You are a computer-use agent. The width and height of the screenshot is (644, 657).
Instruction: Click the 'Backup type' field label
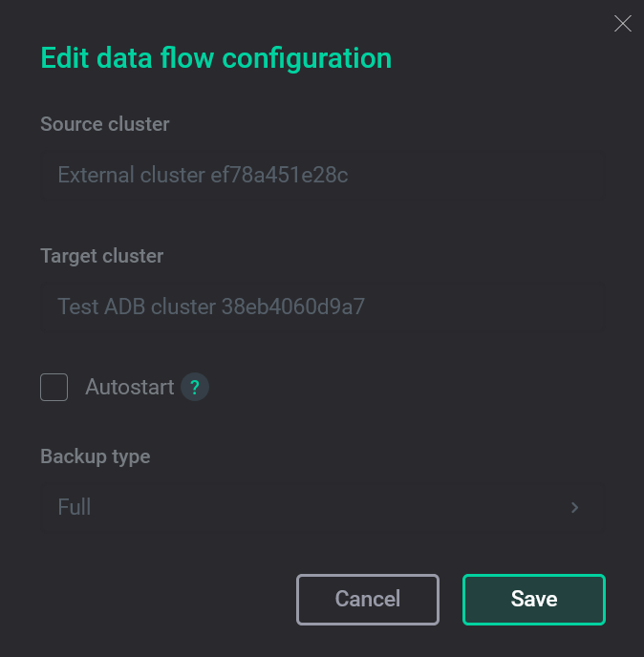(96, 456)
